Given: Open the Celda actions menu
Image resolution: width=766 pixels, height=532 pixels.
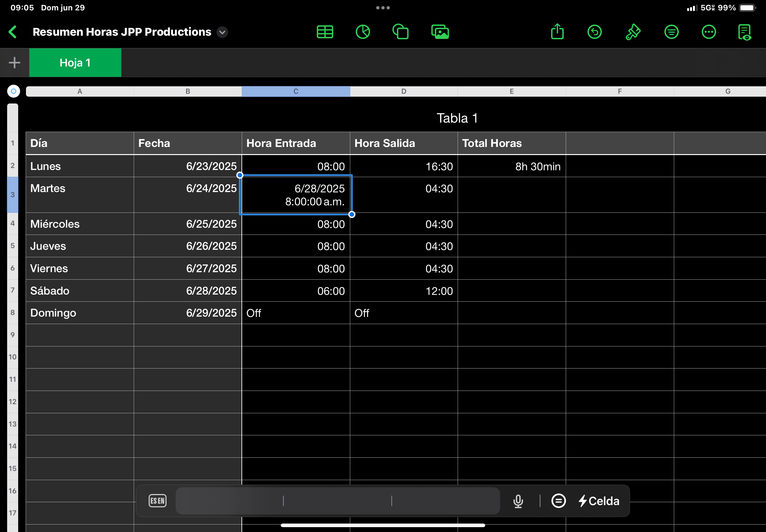Looking at the screenshot, I should click(x=599, y=501).
